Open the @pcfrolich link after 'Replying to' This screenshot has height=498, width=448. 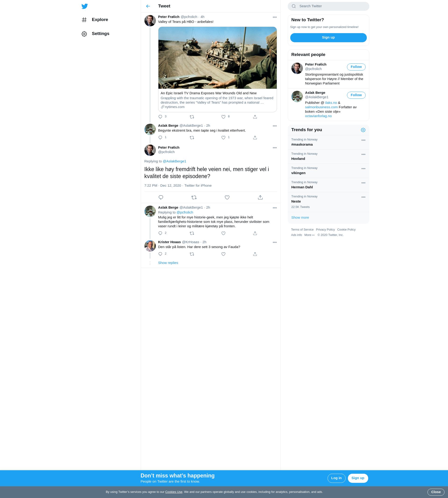coord(185,212)
